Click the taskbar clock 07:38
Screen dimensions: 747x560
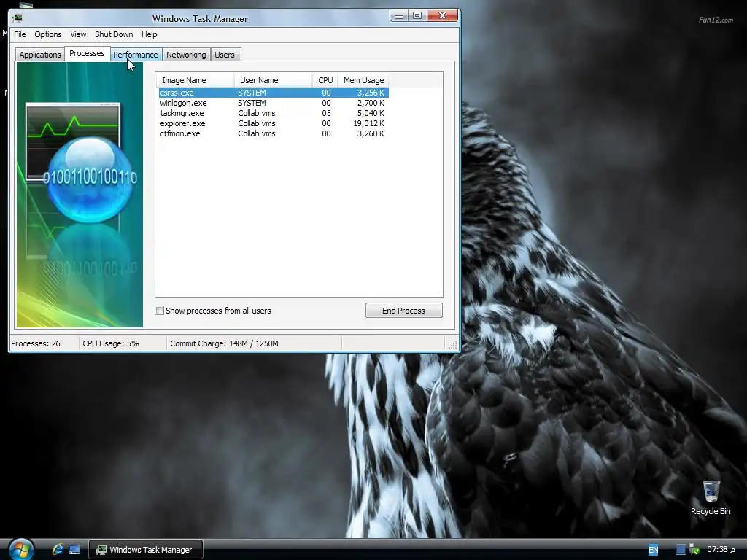(720, 550)
